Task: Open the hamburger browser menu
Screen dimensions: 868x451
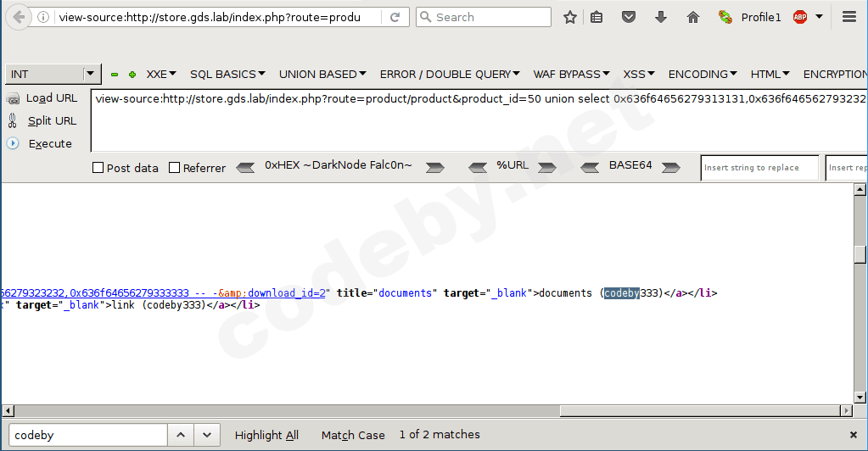Action: (849, 17)
